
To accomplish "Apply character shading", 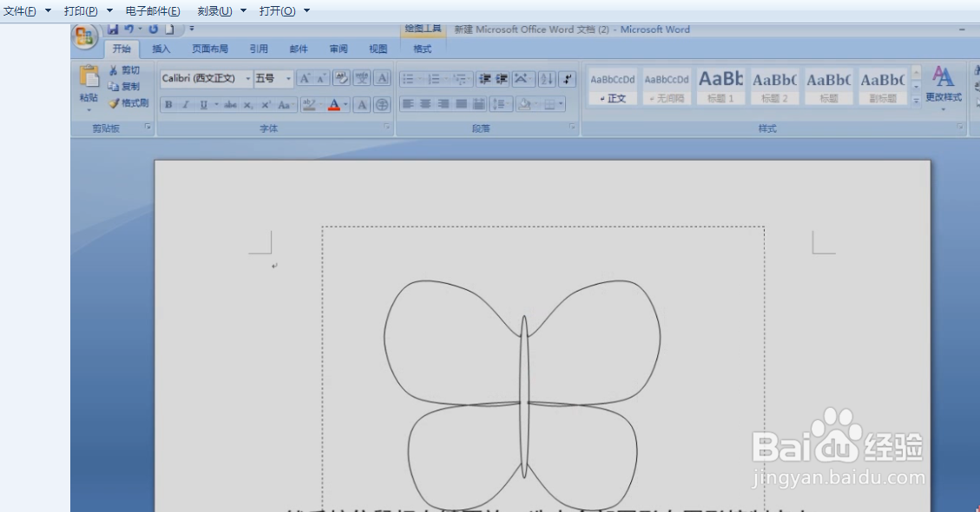I will pos(362,104).
